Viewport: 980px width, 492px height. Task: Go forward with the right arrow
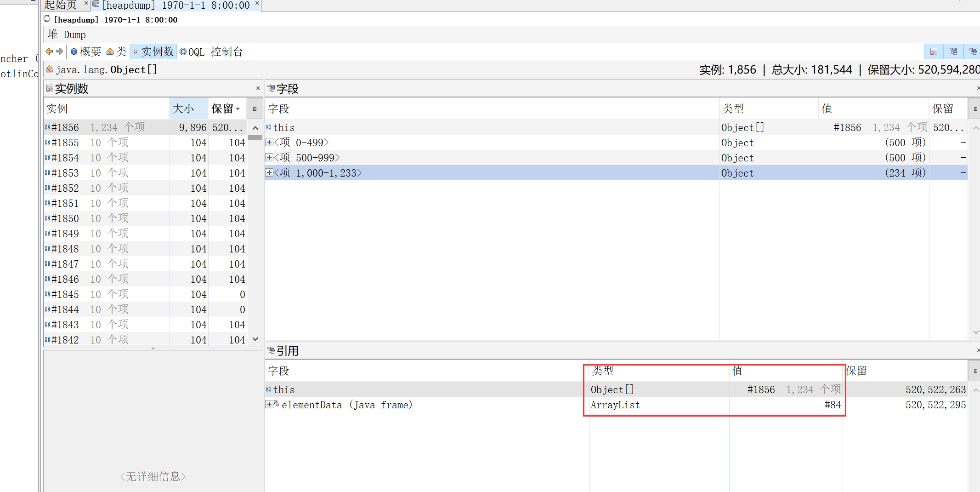(60, 51)
